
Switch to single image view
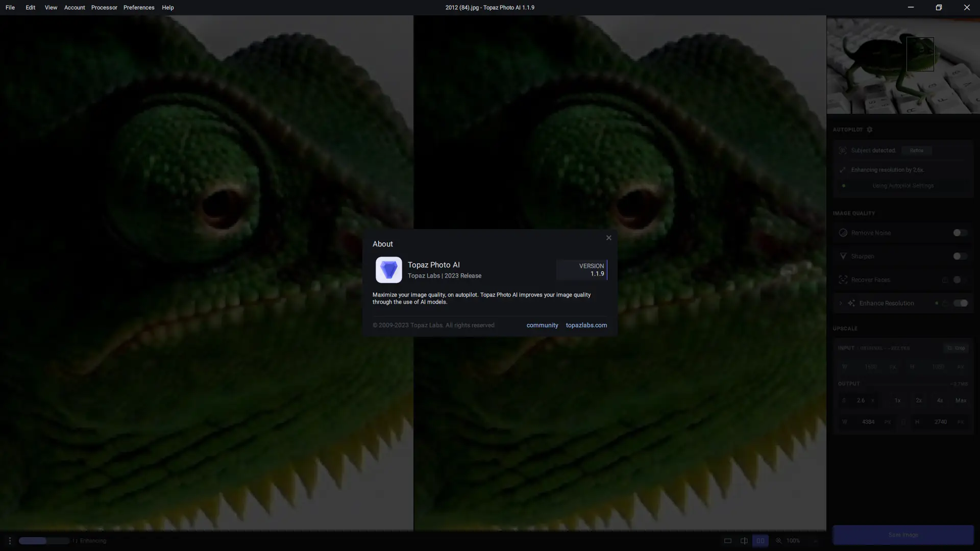pos(727,541)
